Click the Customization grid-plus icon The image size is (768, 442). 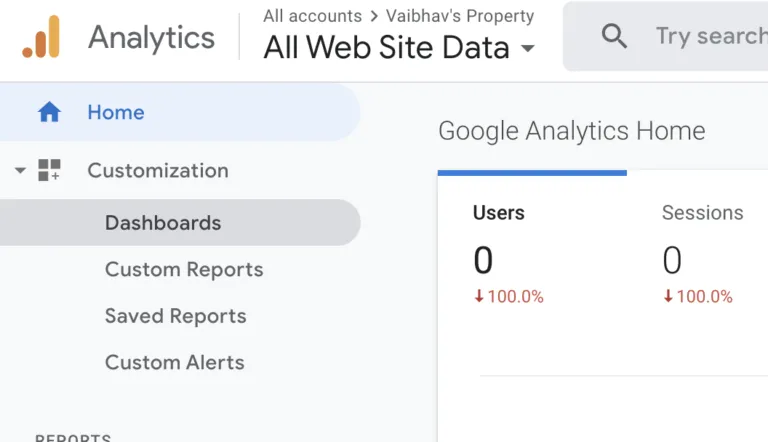coord(49,170)
